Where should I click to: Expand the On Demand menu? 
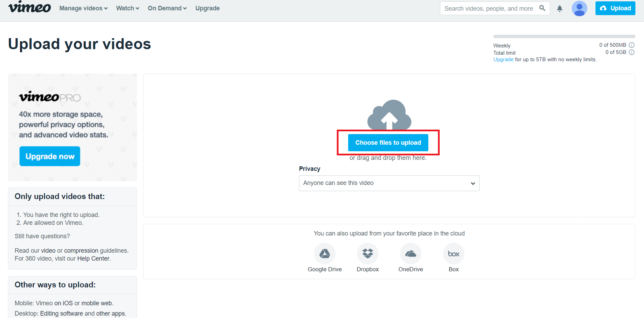pos(167,8)
